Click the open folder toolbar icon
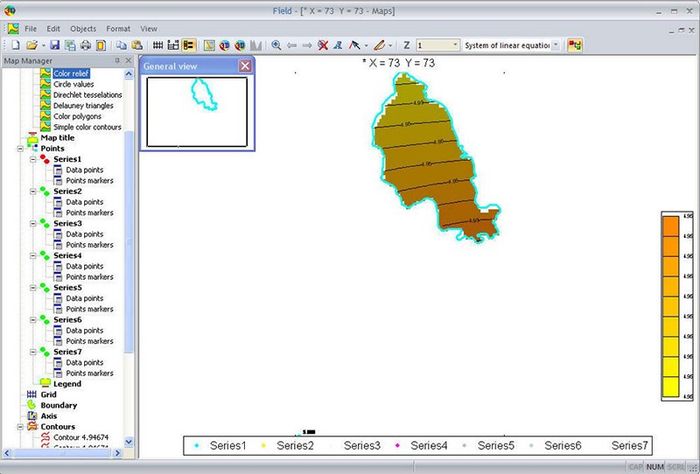The image size is (700, 474). (x=31, y=45)
